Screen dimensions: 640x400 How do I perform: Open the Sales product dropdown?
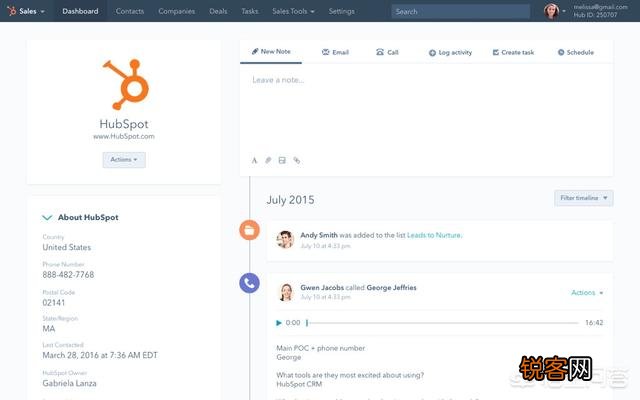(32, 11)
